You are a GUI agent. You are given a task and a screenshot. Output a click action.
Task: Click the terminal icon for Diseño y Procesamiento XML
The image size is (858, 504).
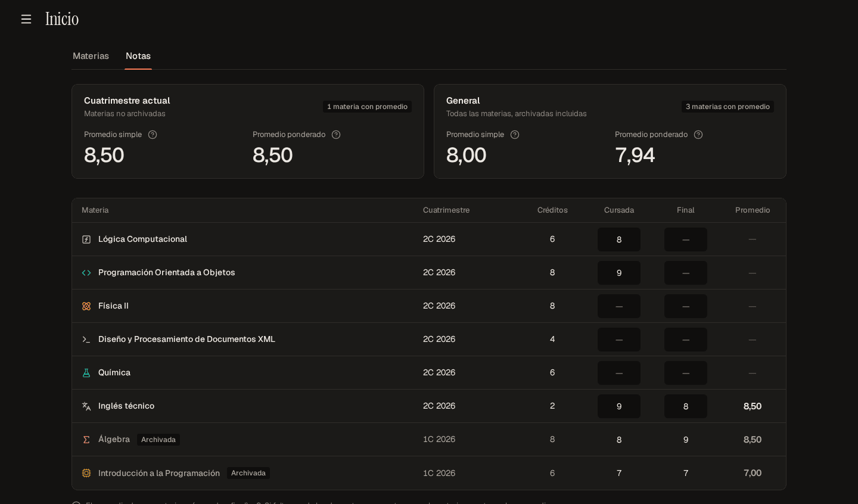86,340
